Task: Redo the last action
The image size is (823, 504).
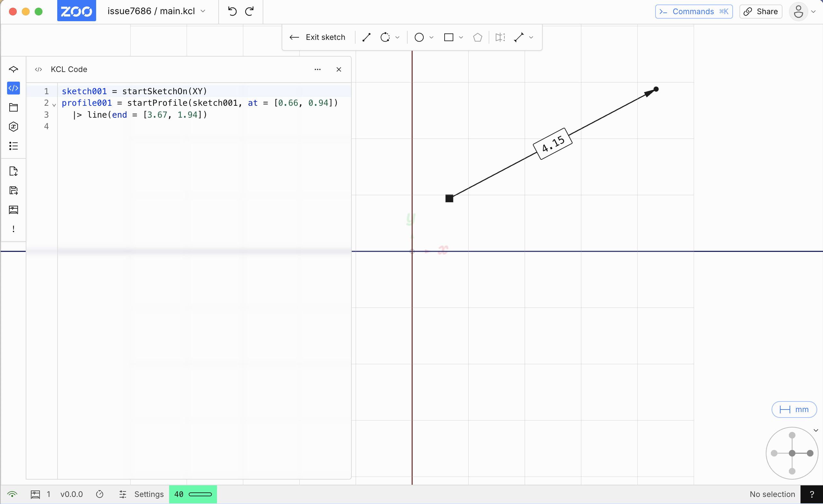Action: tap(249, 11)
